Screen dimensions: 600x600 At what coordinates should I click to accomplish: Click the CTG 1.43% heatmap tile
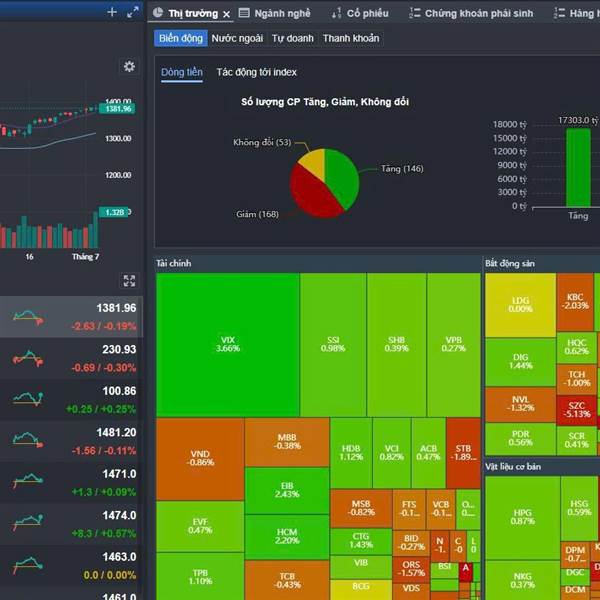(361, 541)
